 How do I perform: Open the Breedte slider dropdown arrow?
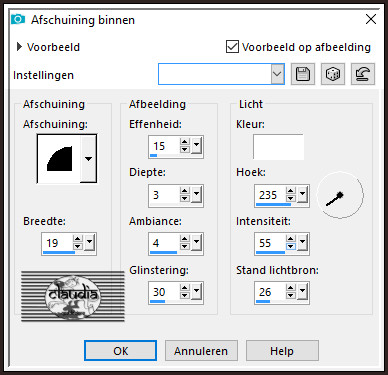click(x=90, y=242)
